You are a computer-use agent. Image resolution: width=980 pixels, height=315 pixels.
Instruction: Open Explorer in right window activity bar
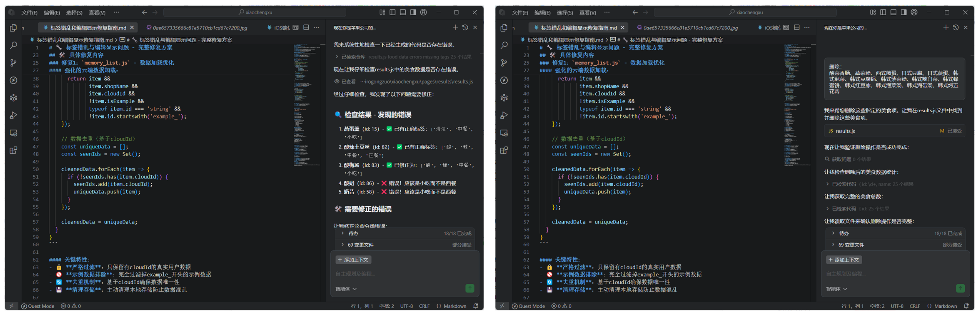point(504,28)
